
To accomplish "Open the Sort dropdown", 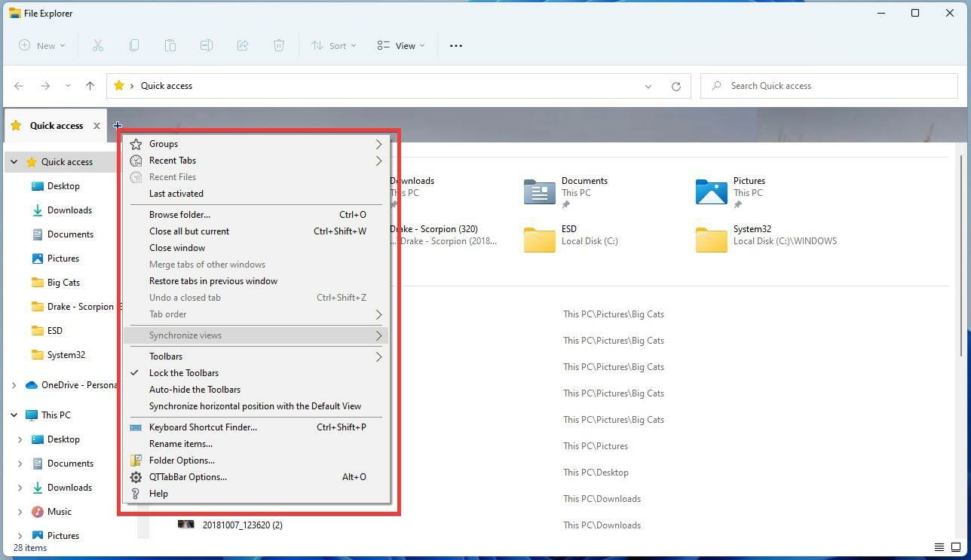I will (x=334, y=45).
